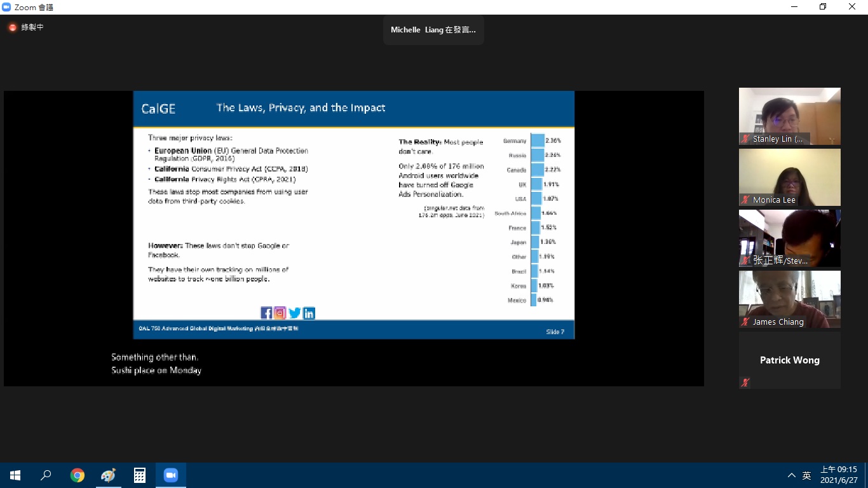
Task: Open the Windows Start menu
Action: click(x=15, y=475)
